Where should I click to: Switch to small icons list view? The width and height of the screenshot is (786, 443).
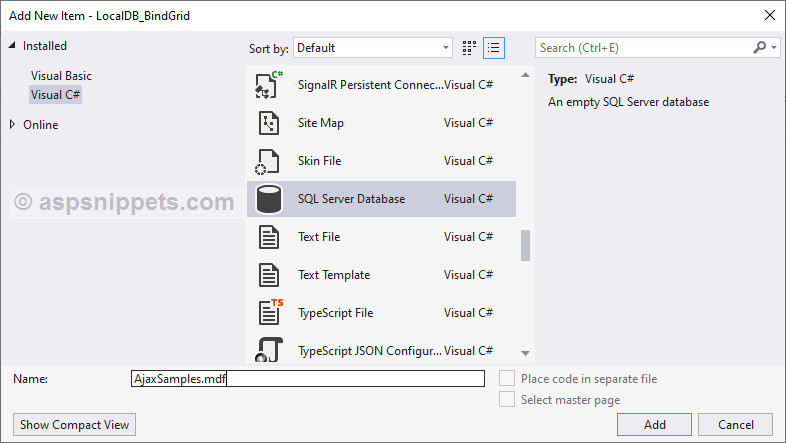(x=494, y=48)
